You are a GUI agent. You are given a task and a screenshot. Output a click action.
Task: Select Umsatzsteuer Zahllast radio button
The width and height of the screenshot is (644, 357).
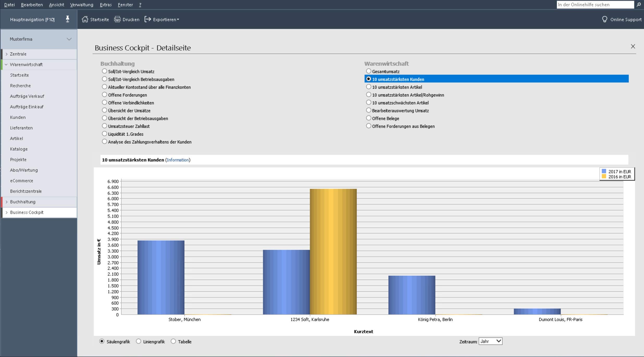coord(104,126)
